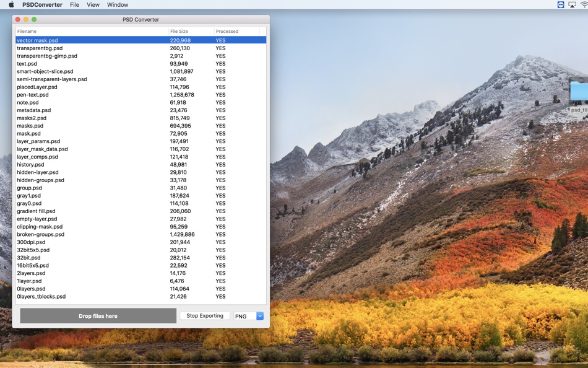Click file size value 1,258,678
The image size is (588, 368).
[x=182, y=95]
